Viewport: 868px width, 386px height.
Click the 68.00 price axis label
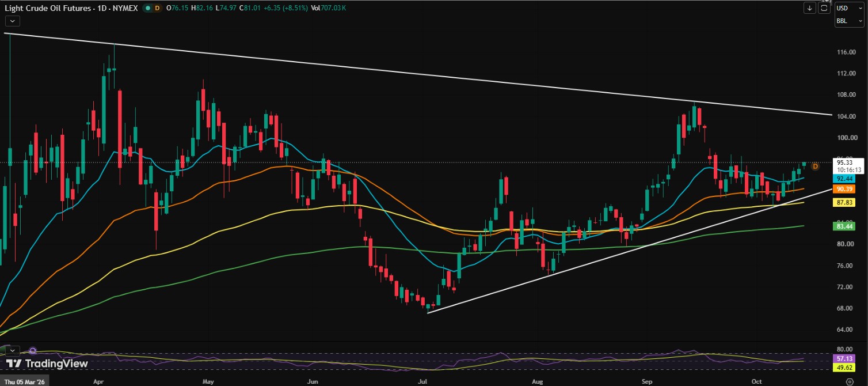click(846, 308)
